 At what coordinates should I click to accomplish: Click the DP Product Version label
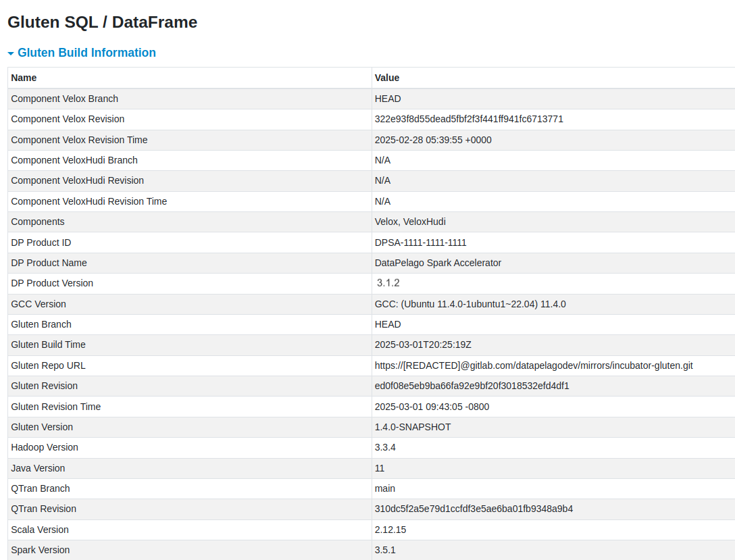click(52, 283)
